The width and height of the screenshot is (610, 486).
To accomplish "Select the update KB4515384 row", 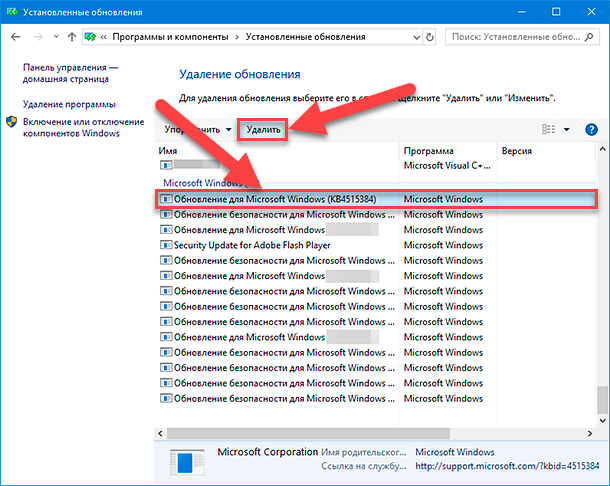I will pos(376,199).
